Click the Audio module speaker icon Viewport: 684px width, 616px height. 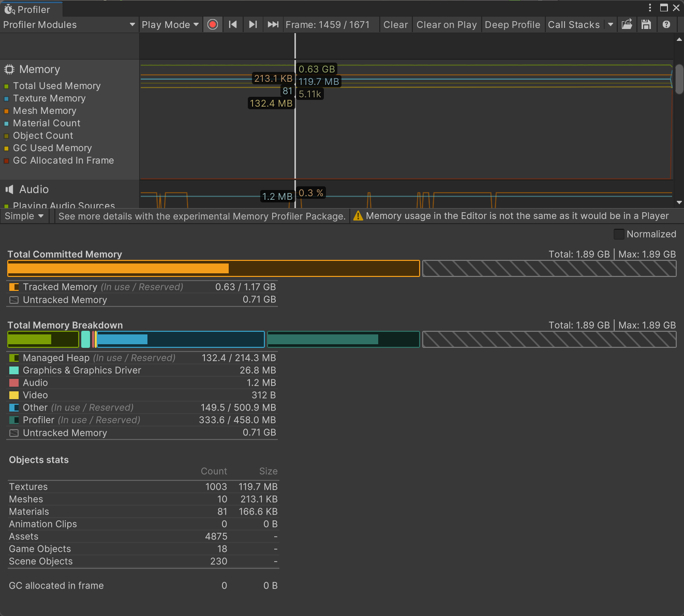click(x=9, y=189)
